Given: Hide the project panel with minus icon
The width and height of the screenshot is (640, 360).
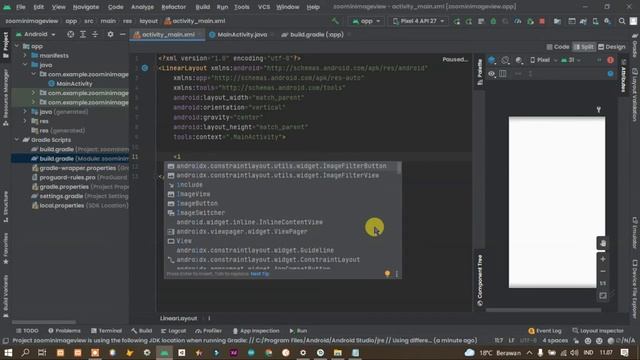Looking at the screenshot, I should (x=122, y=34).
